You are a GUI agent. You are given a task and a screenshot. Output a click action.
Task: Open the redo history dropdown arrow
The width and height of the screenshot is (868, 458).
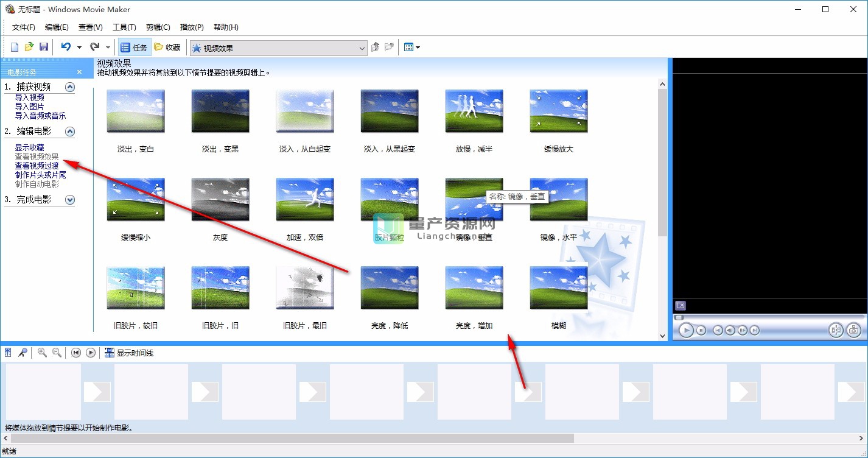pyautogui.click(x=108, y=48)
